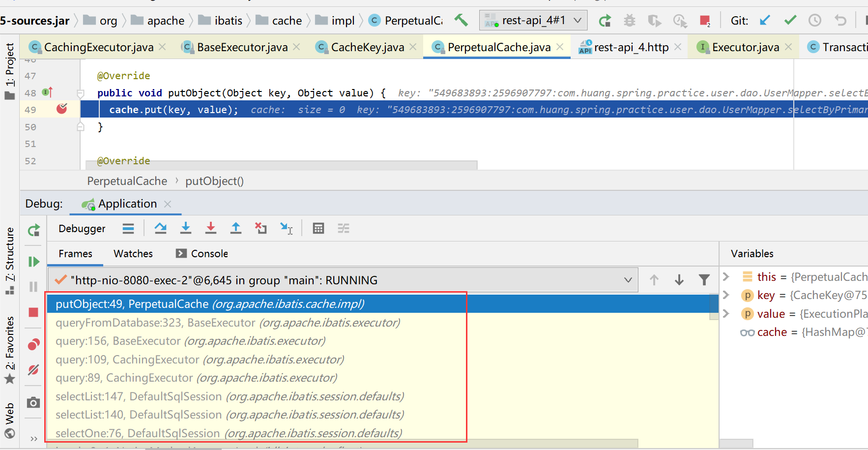Click the Git Update Project arrow icon
This screenshot has width=868, height=450.
(x=765, y=20)
